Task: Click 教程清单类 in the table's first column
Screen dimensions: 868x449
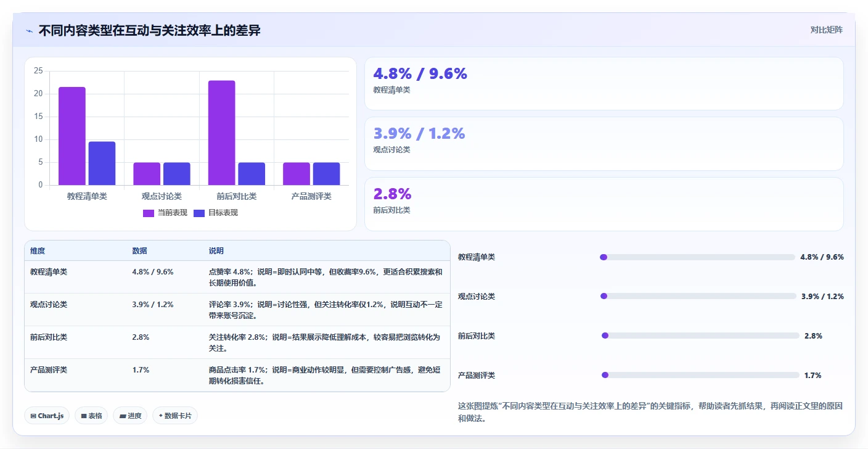Action: [49, 272]
